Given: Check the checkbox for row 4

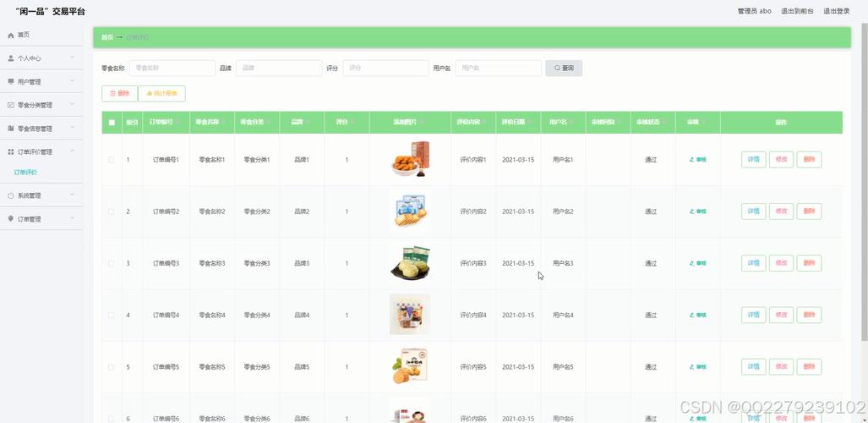Looking at the screenshot, I should pyautogui.click(x=112, y=315).
